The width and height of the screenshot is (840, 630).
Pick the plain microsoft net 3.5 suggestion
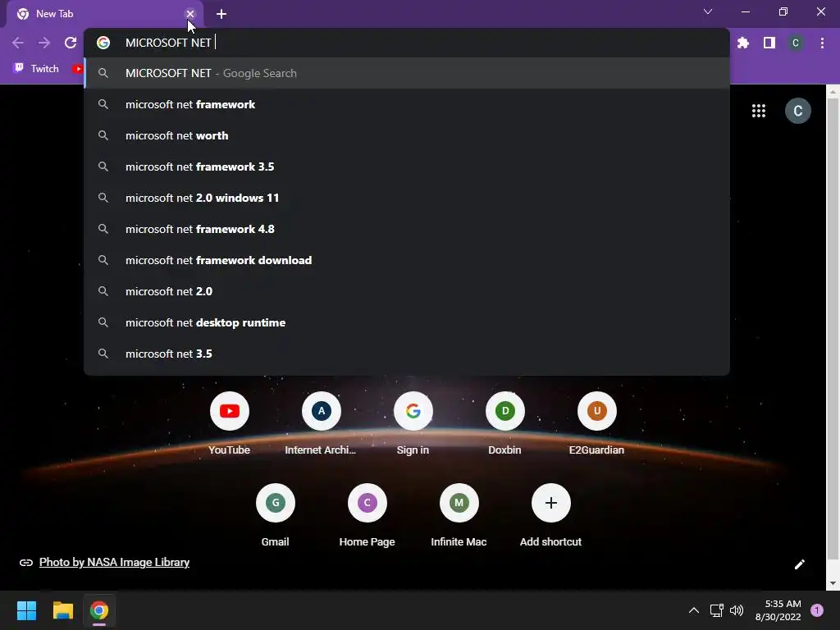tap(407, 354)
